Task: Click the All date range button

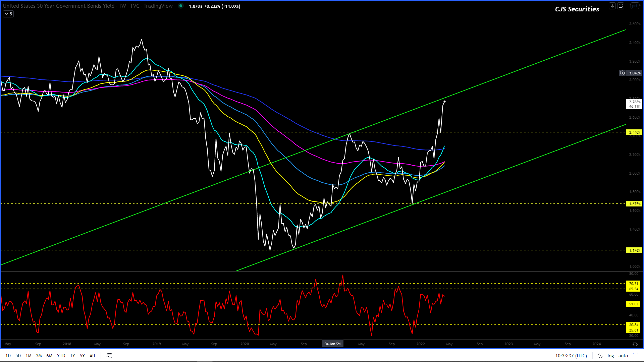Action: (92, 356)
